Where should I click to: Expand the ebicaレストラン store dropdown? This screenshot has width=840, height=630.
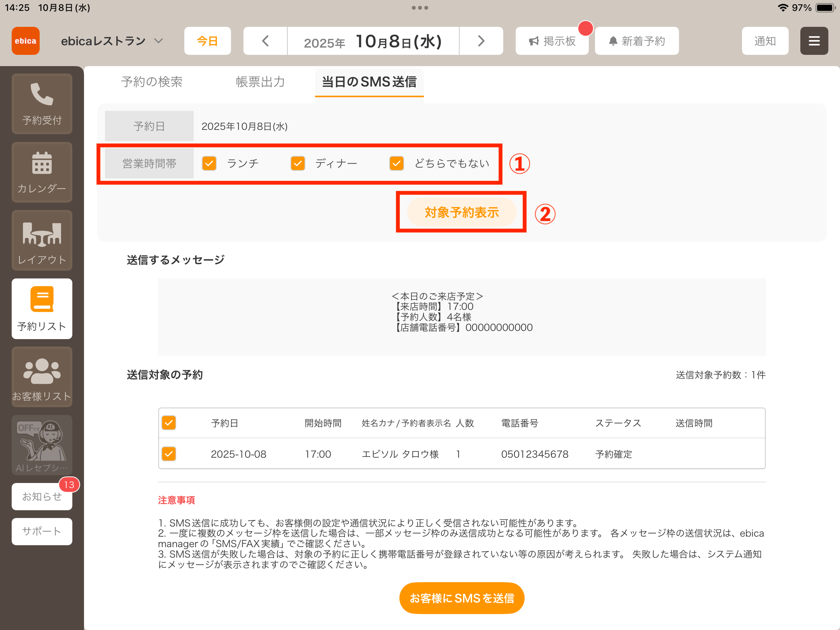click(x=112, y=41)
